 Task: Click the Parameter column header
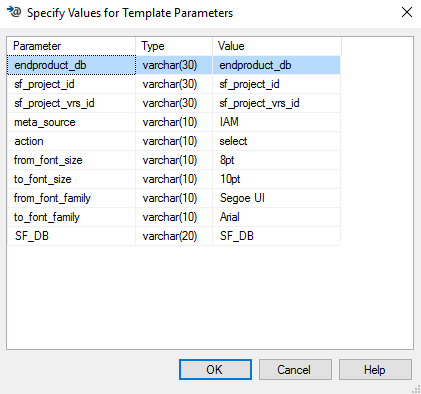[x=71, y=46]
